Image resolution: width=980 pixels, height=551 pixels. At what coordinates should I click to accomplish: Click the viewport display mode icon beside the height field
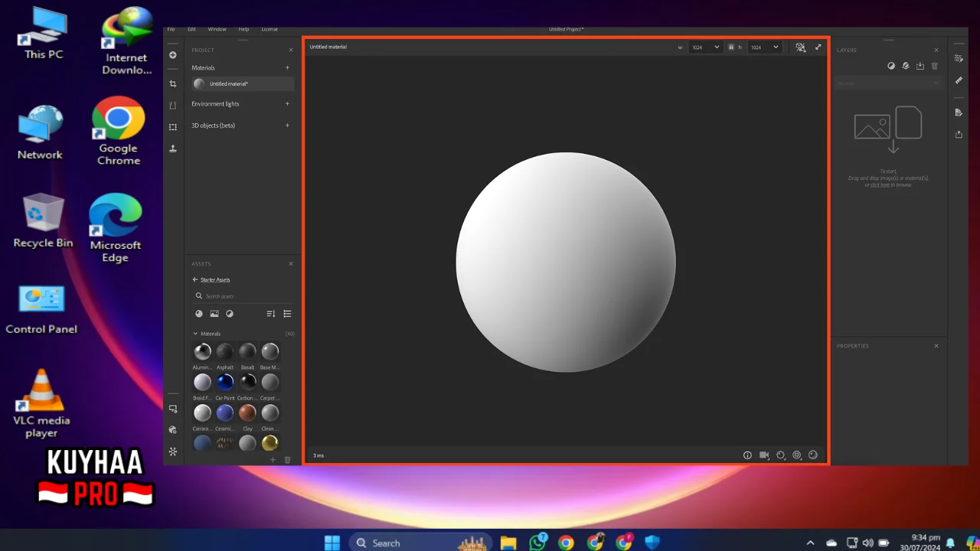[801, 47]
